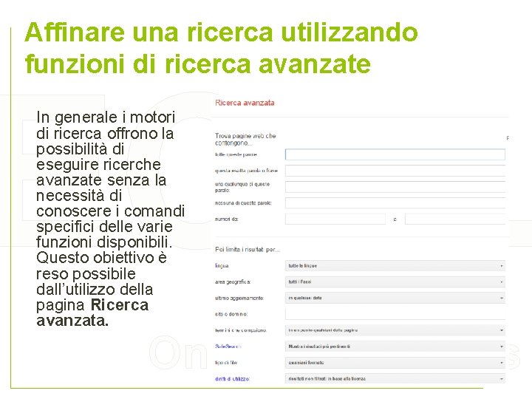Click the SafeSearch link
Screen dimensions: 532x399
[228, 347]
